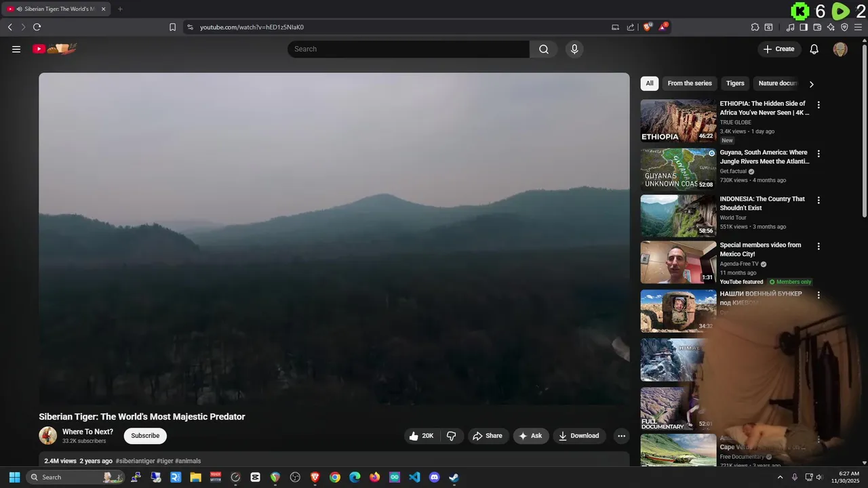
Task: Open Where To Next? channel name link
Action: click(87, 432)
